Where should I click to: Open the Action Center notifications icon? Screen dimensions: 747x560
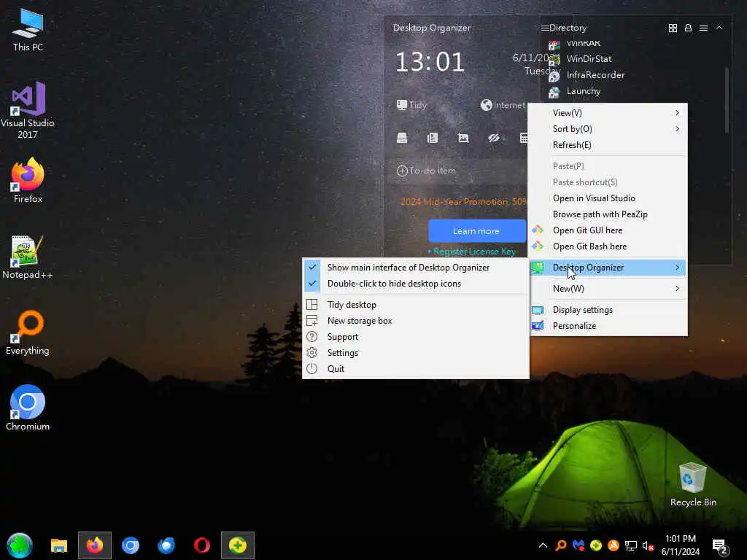click(x=719, y=545)
